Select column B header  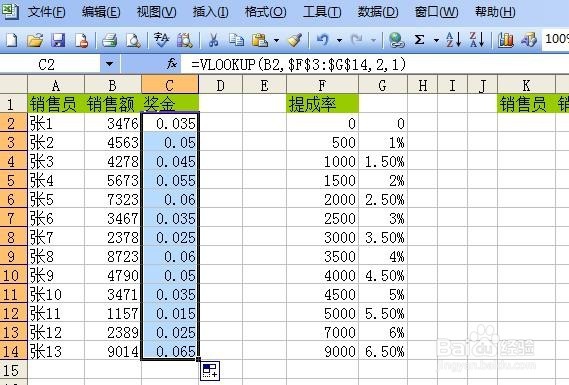pos(112,84)
